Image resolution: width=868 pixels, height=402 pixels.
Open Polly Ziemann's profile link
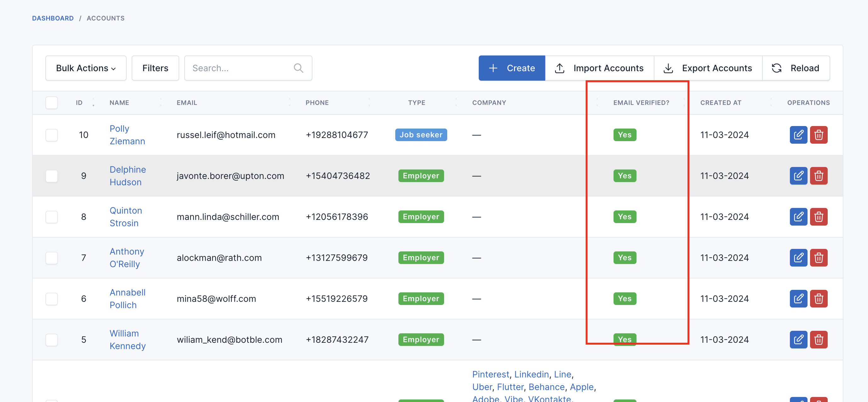(x=127, y=135)
